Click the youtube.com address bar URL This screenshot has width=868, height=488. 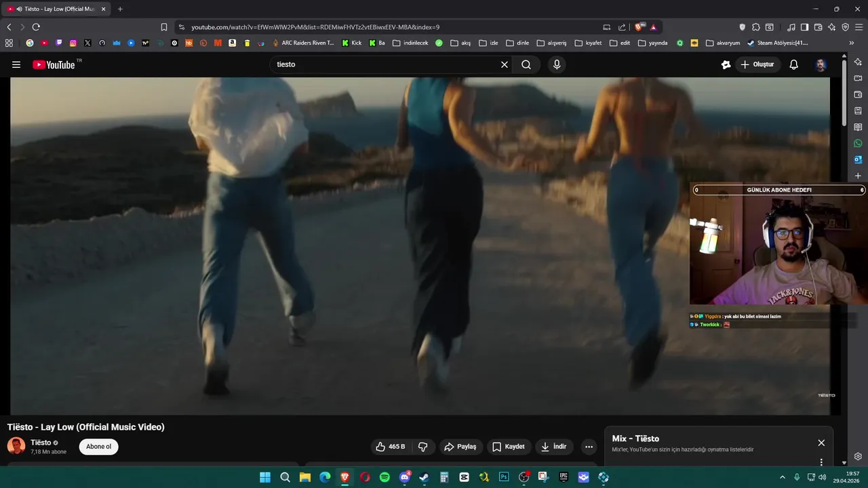(x=315, y=27)
